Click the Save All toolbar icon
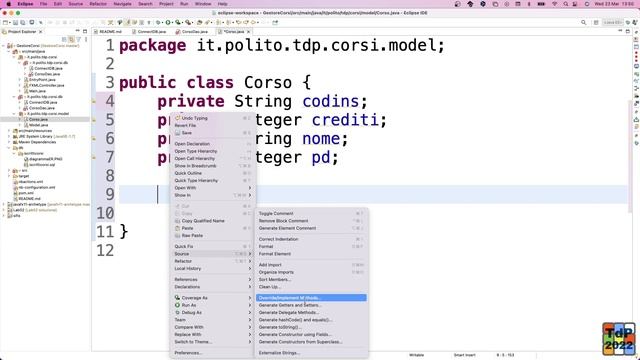The width and height of the screenshot is (640, 360). pos(22,22)
